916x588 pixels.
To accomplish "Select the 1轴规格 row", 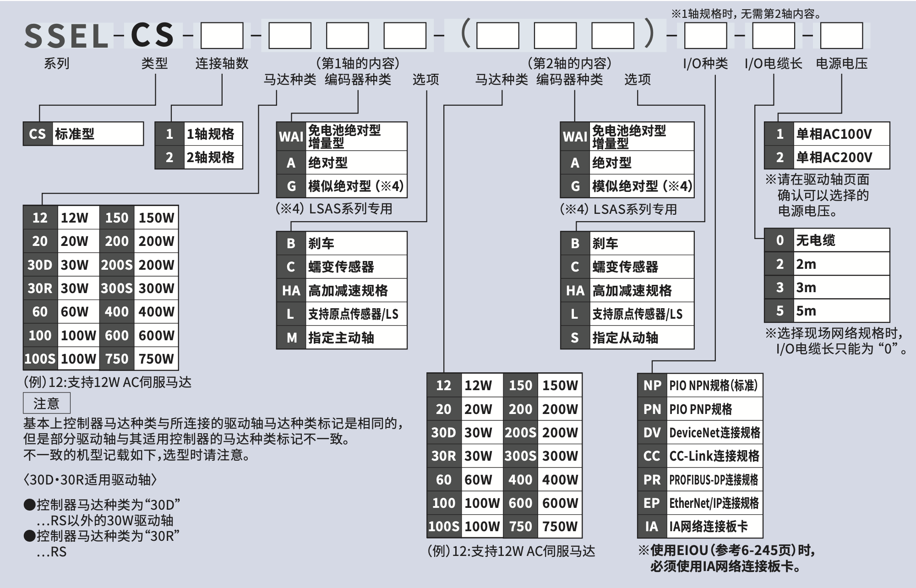I will (x=199, y=134).
